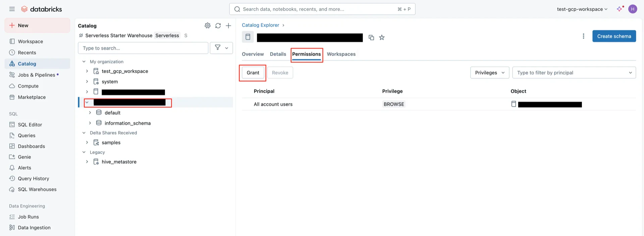Image resolution: width=644 pixels, height=236 pixels.
Task: Open the hamburger navigation menu
Action: coord(12,9)
